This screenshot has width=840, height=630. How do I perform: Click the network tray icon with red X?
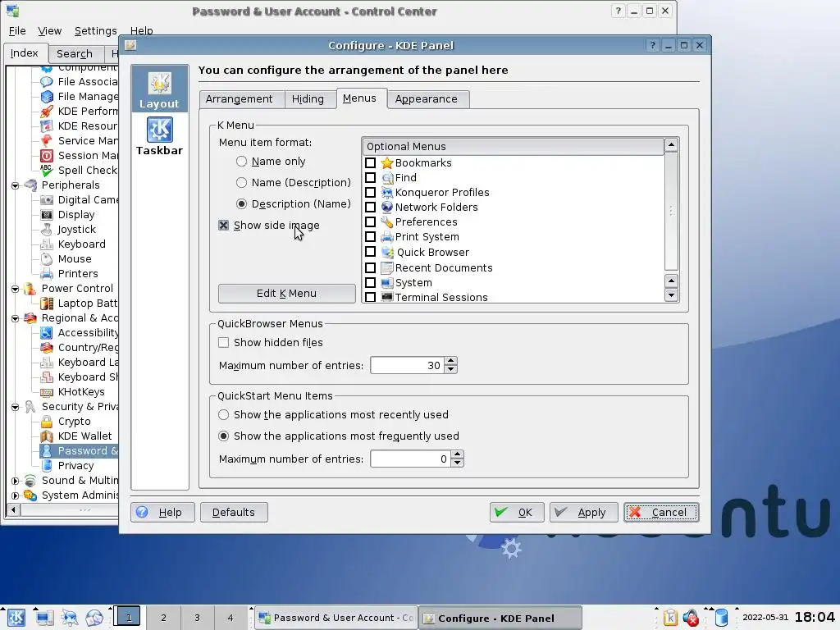pyautogui.click(x=691, y=618)
